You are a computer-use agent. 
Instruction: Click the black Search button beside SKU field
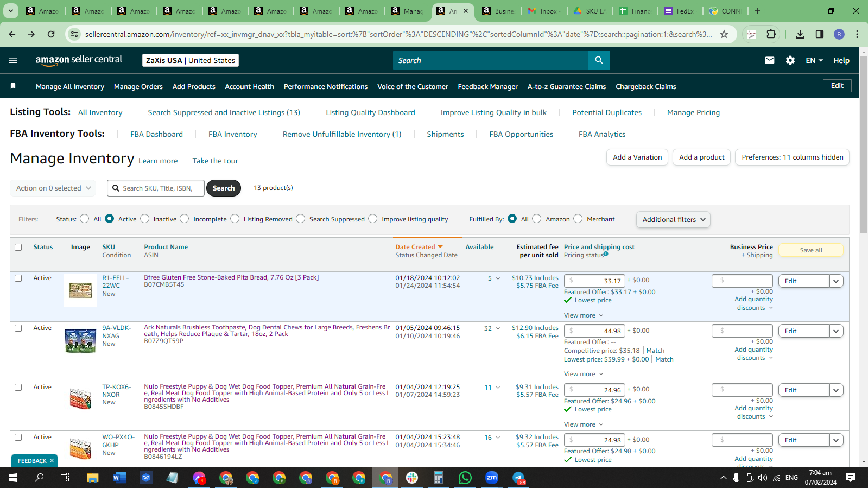pyautogui.click(x=224, y=188)
